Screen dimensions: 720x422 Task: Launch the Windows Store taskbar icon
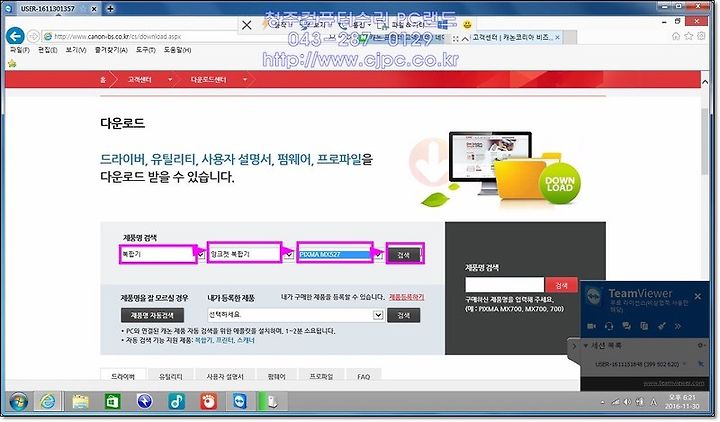(x=112, y=402)
